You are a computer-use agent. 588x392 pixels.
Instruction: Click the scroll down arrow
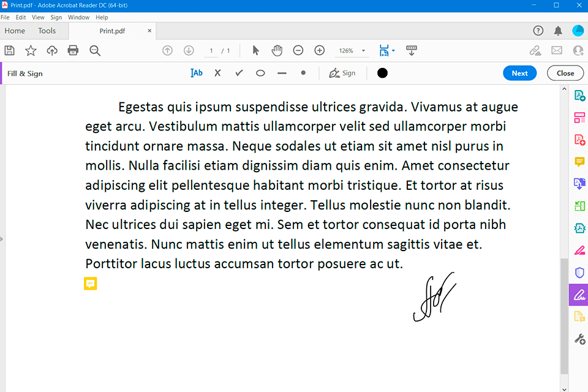564,390
